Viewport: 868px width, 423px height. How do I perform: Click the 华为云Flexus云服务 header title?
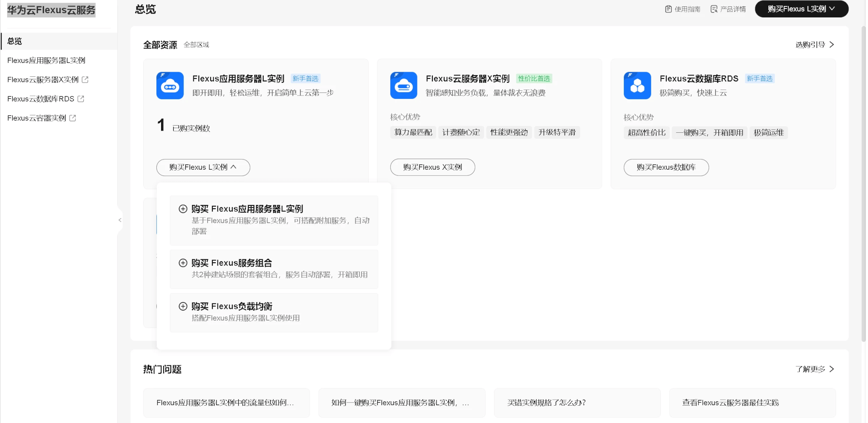[x=51, y=10]
